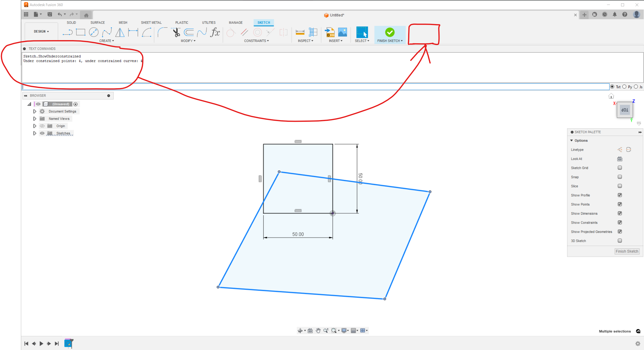Open the DESIGN workspace dropdown

tap(41, 31)
